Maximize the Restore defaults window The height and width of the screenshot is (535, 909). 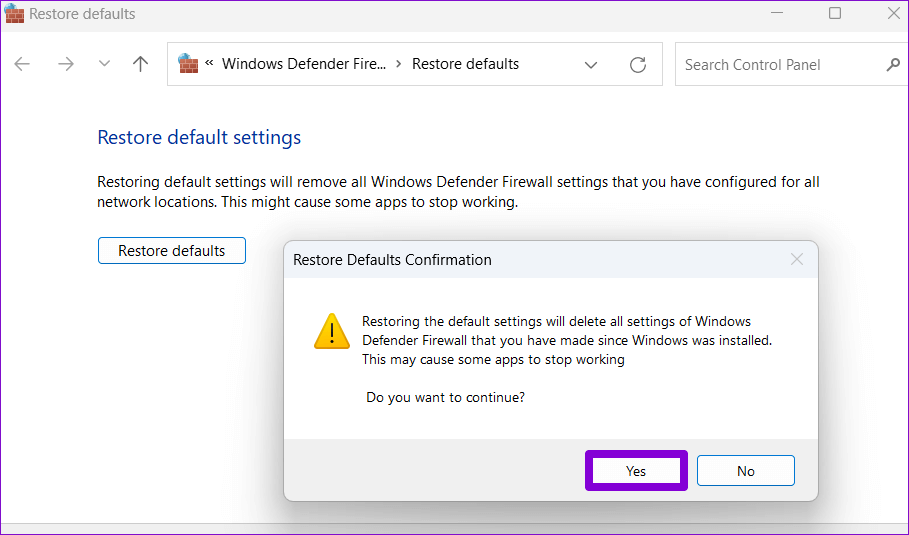tap(835, 13)
